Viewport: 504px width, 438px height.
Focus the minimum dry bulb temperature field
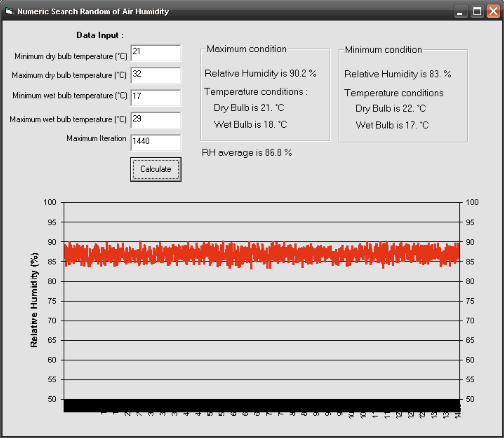(156, 53)
